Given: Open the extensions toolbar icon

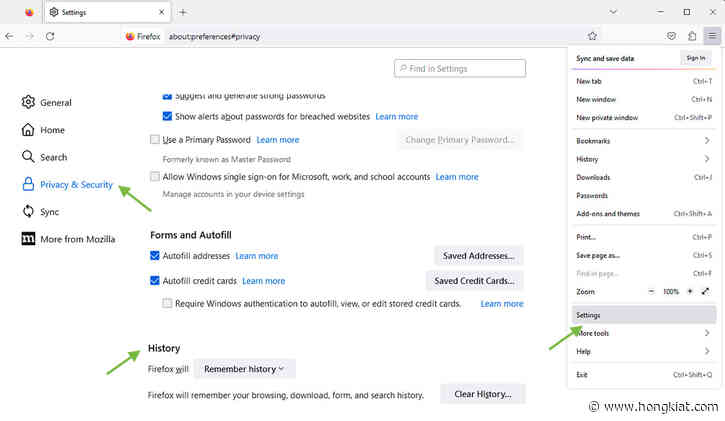Looking at the screenshot, I should tap(692, 36).
